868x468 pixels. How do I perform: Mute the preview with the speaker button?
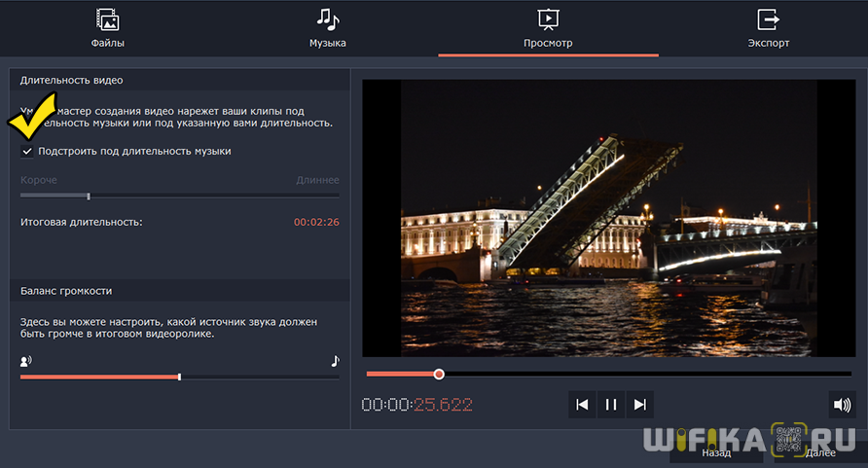[x=840, y=405]
